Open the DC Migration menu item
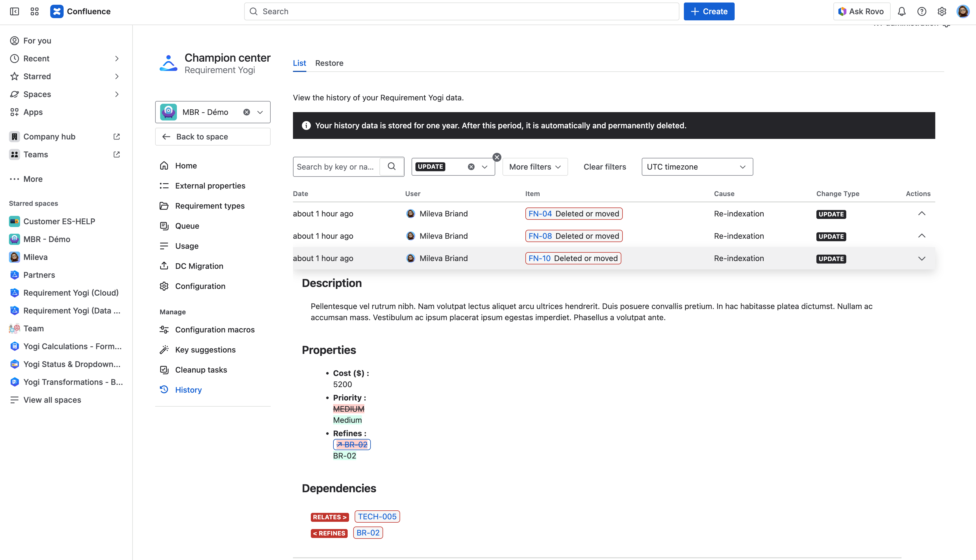 pyautogui.click(x=199, y=266)
